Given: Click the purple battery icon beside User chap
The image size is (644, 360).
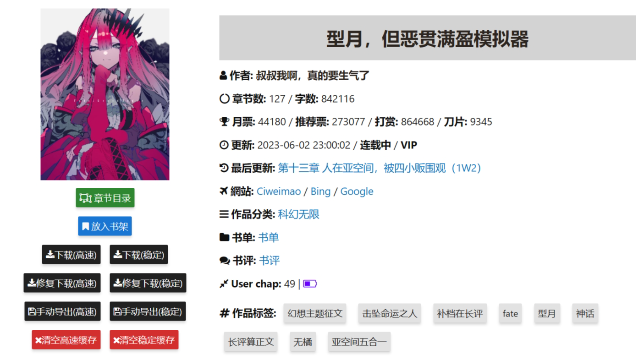Looking at the screenshot, I should 310,284.
